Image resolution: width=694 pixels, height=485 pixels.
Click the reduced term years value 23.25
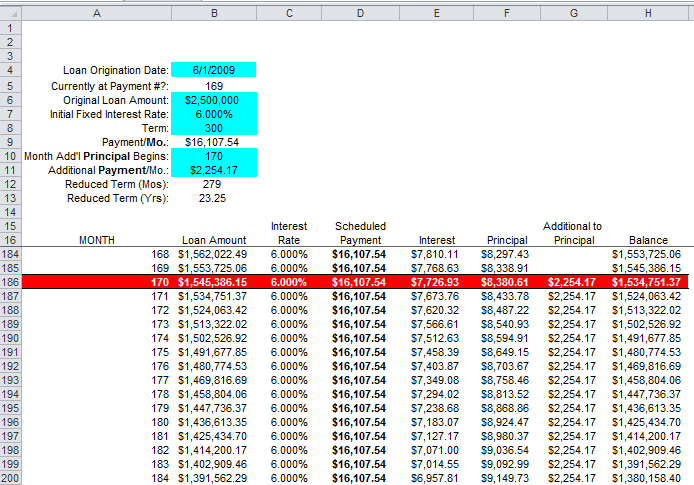coord(212,198)
